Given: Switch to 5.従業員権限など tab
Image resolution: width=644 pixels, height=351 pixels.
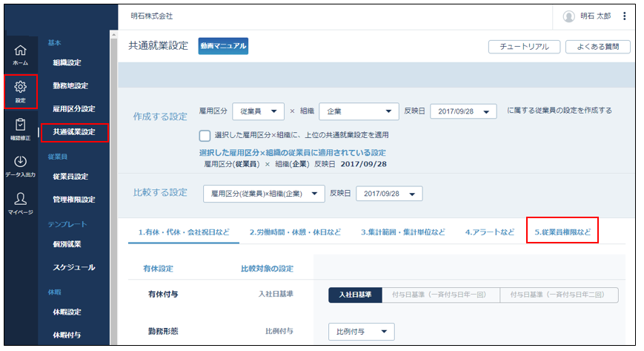Looking at the screenshot, I should (x=562, y=232).
